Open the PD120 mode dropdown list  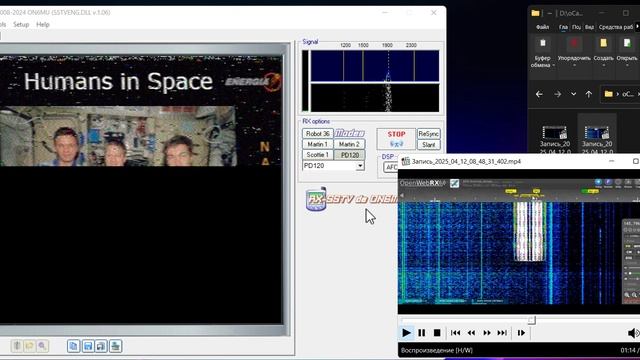(x=360, y=166)
